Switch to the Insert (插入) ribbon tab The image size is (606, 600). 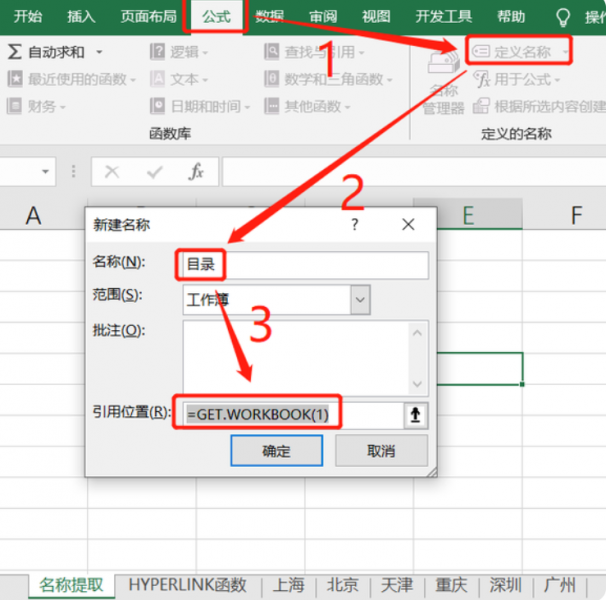pyautogui.click(x=81, y=17)
